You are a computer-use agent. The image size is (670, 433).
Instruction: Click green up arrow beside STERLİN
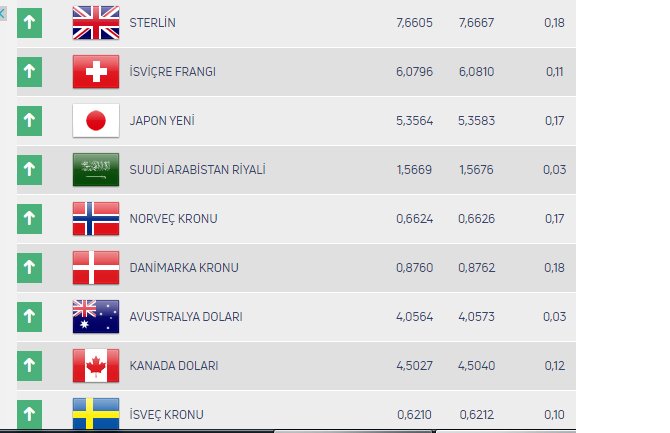point(29,22)
